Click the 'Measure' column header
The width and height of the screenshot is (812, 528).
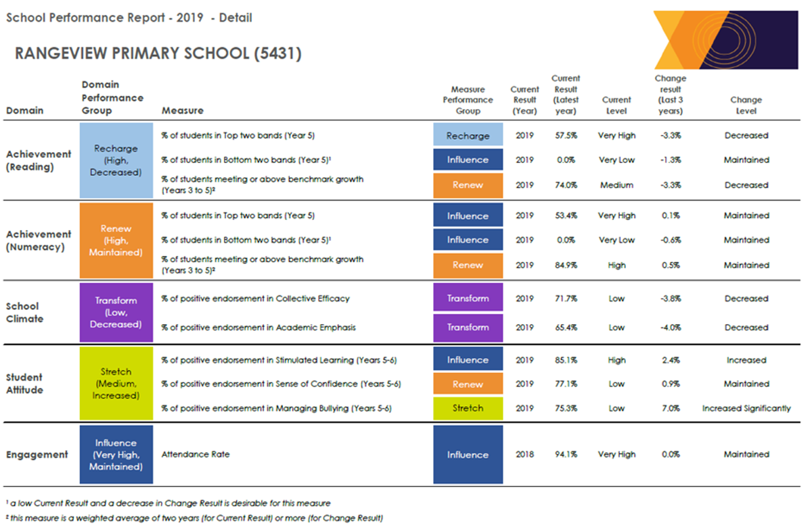pyautogui.click(x=183, y=110)
